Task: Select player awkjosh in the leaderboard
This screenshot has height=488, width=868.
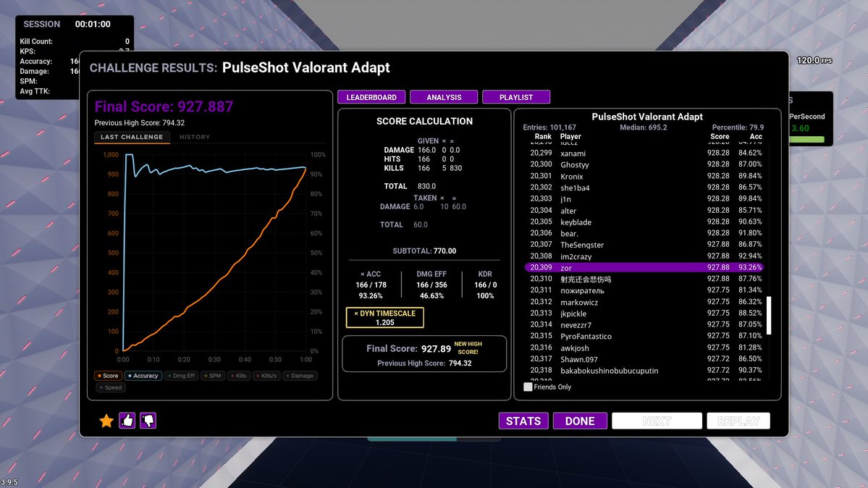Action: pyautogui.click(x=644, y=348)
